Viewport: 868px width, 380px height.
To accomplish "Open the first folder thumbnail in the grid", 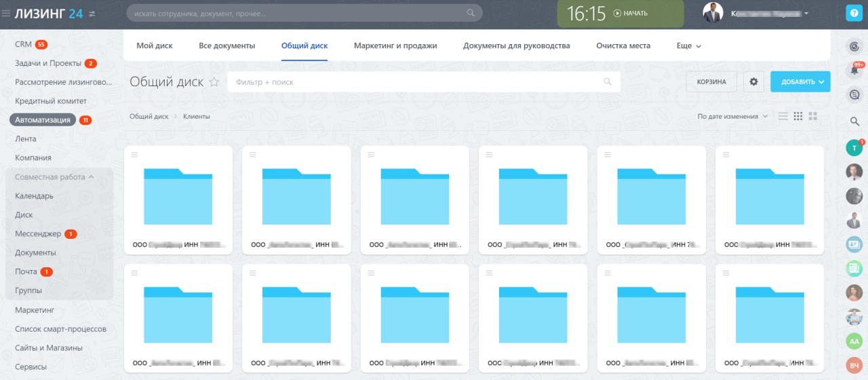I will pos(178,197).
